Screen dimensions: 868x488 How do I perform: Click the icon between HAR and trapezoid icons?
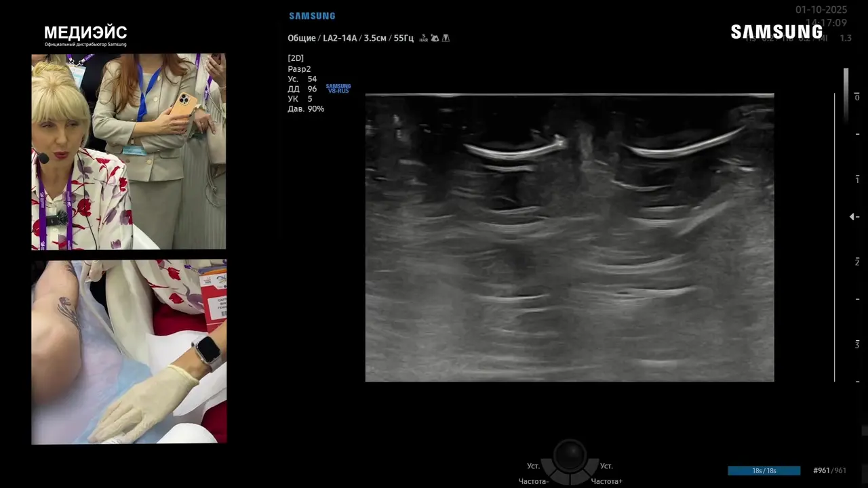point(435,38)
